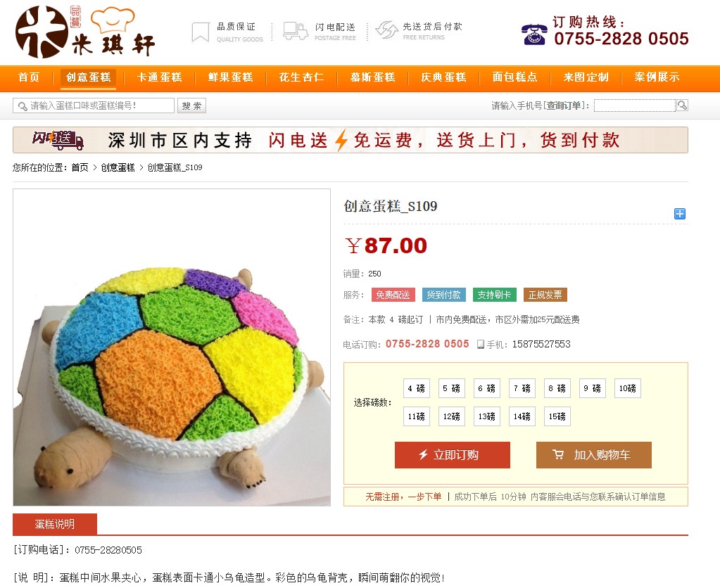
Task: Click the 米琪轩 bakery logo
Action: click(85, 32)
